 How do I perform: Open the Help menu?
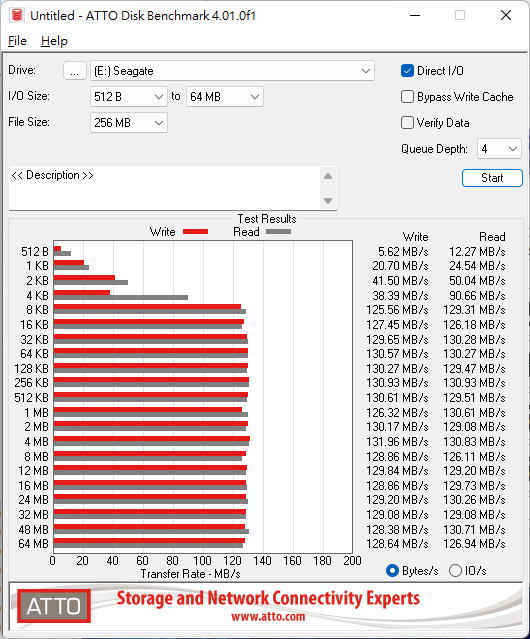click(54, 41)
